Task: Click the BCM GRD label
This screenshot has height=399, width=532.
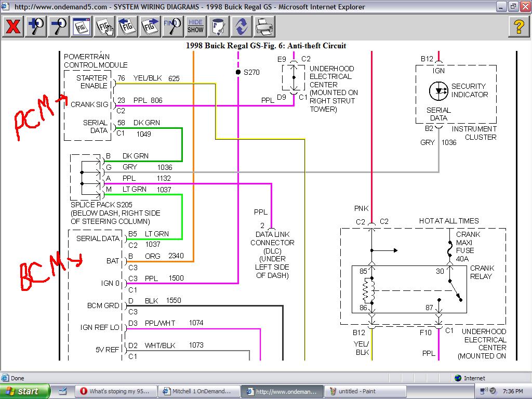Action: click(x=103, y=305)
